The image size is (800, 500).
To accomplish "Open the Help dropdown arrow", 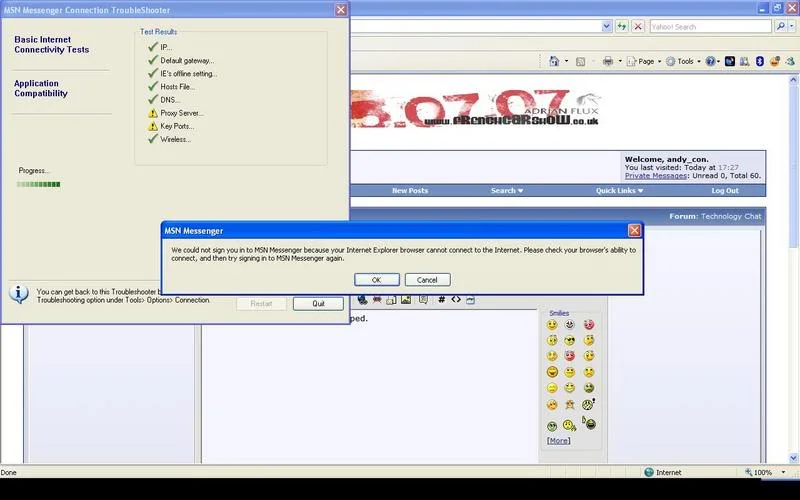I will click(x=718, y=62).
